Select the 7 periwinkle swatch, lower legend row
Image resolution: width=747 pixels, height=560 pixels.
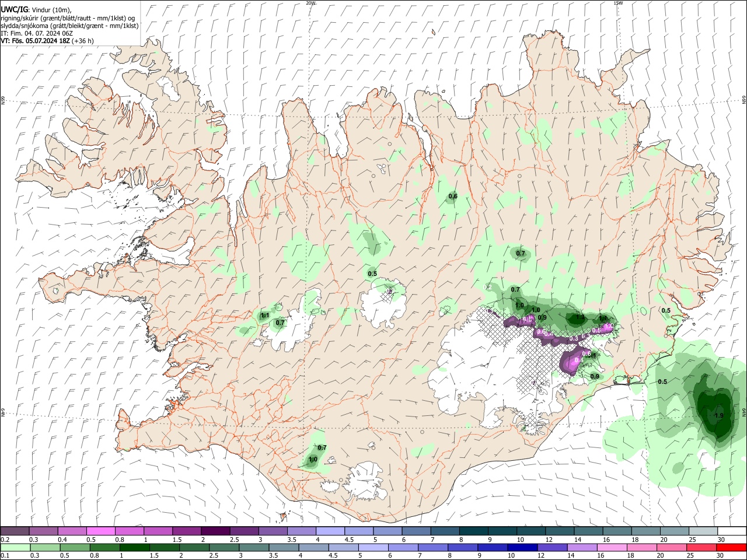pos(432,547)
